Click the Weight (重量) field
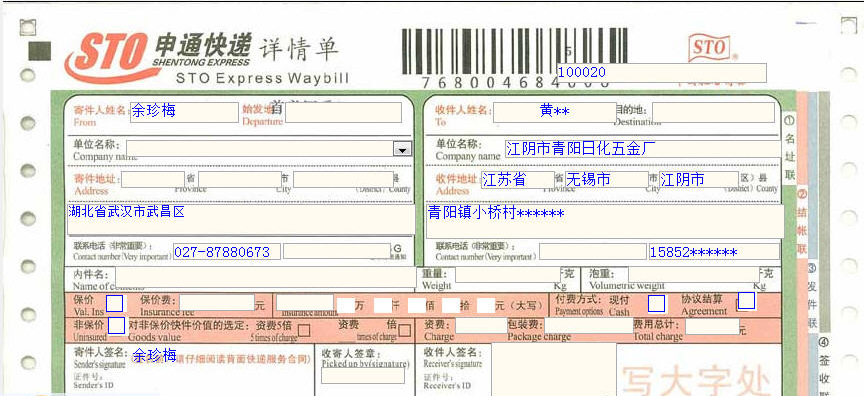Viewport: 864px width, 396px height. 507,275
